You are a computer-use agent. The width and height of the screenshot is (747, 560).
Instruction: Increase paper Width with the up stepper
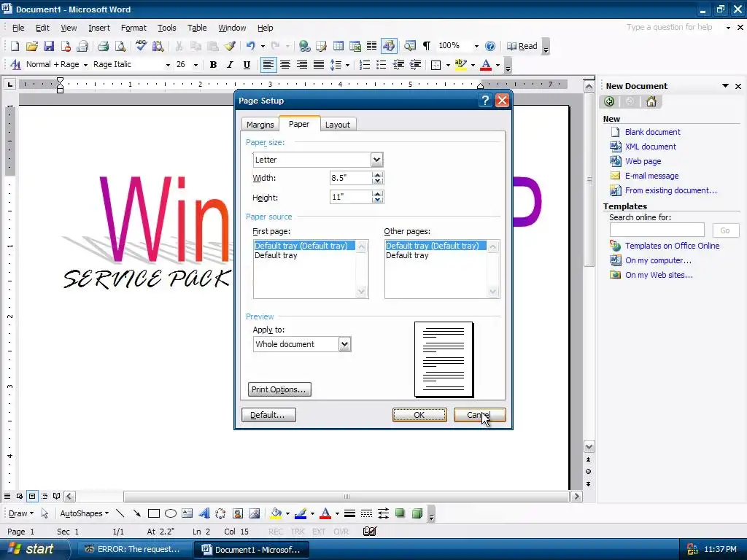click(377, 175)
